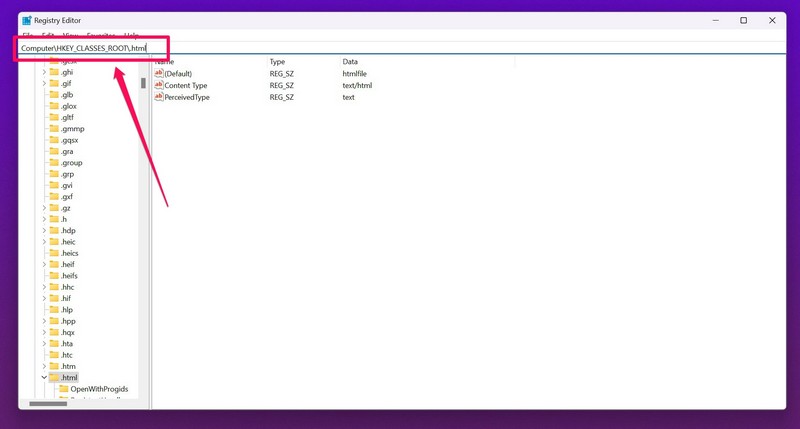Select the .group key in the tree
The height and width of the screenshot is (429, 800).
tap(71, 163)
